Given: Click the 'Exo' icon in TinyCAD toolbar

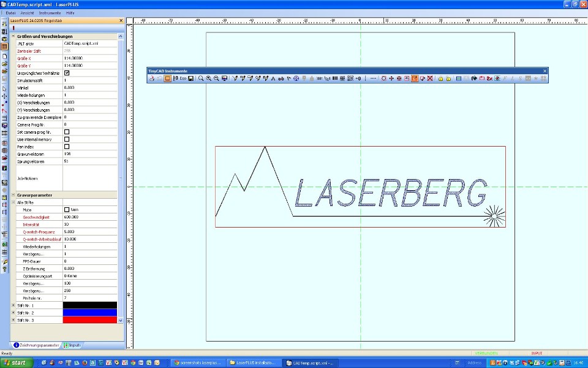Looking at the screenshot, I should [183, 79].
